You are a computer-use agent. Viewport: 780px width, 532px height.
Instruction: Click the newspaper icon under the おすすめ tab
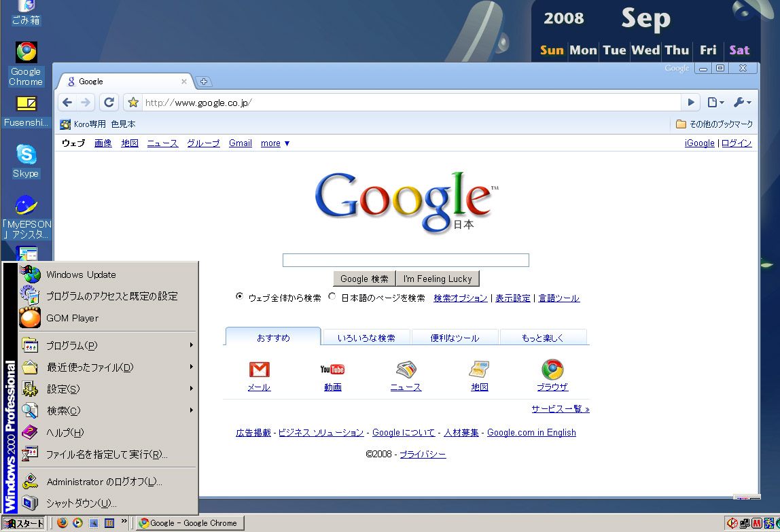pos(406,369)
